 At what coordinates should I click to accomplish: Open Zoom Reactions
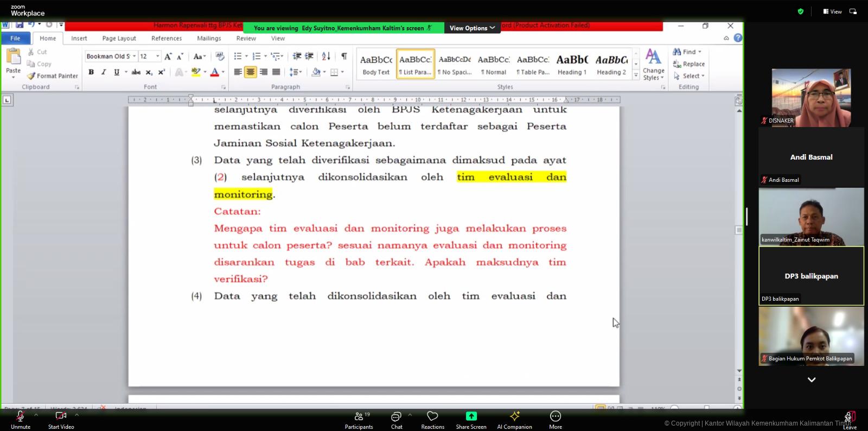pos(432,420)
